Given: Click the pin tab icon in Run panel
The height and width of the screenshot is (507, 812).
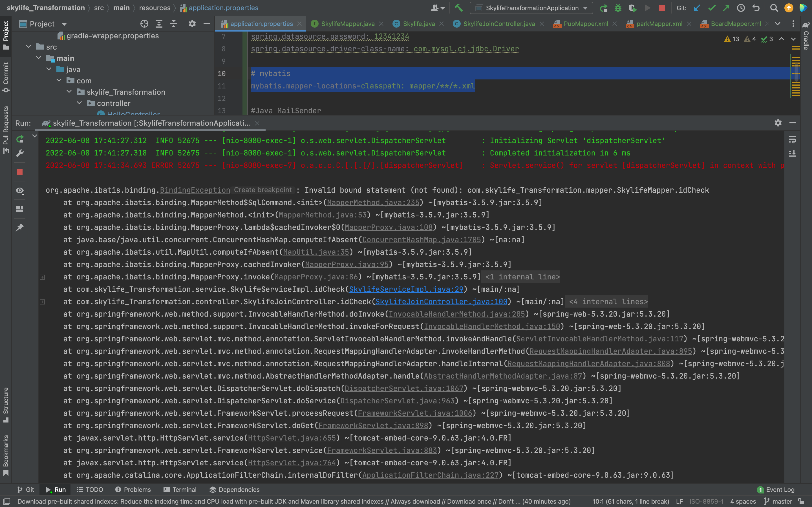Looking at the screenshot, I should click(20, 227).
